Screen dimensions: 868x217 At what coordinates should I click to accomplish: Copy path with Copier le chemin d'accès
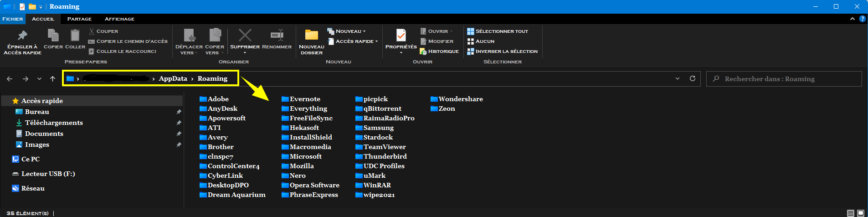[x=128, y=41]
